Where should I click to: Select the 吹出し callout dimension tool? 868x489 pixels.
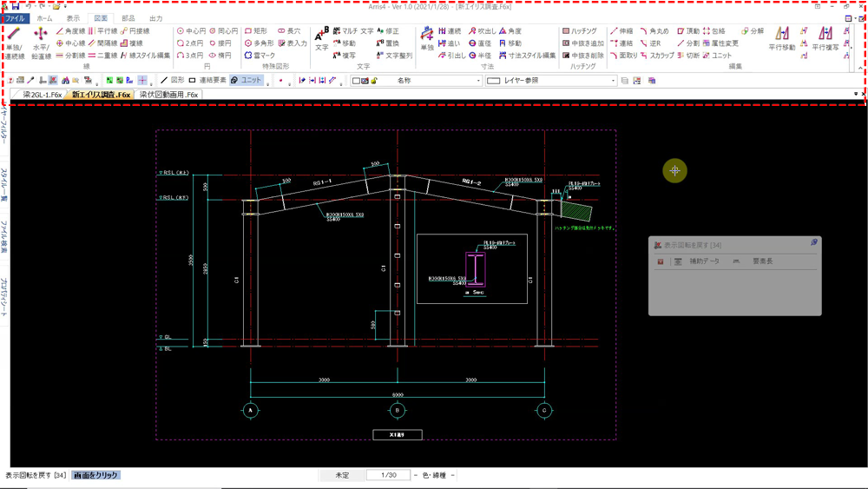pos(483,31)
